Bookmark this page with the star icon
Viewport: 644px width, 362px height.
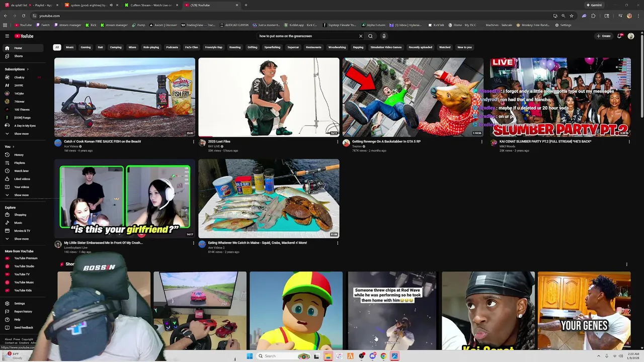point(571,16)
